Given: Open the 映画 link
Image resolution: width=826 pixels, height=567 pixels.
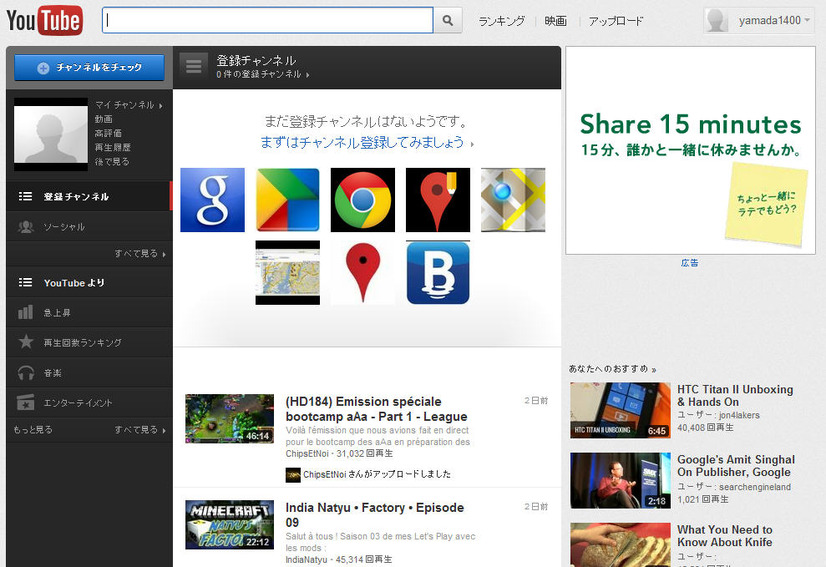Looking at the screenshot, I should click(x=556, y=21).
